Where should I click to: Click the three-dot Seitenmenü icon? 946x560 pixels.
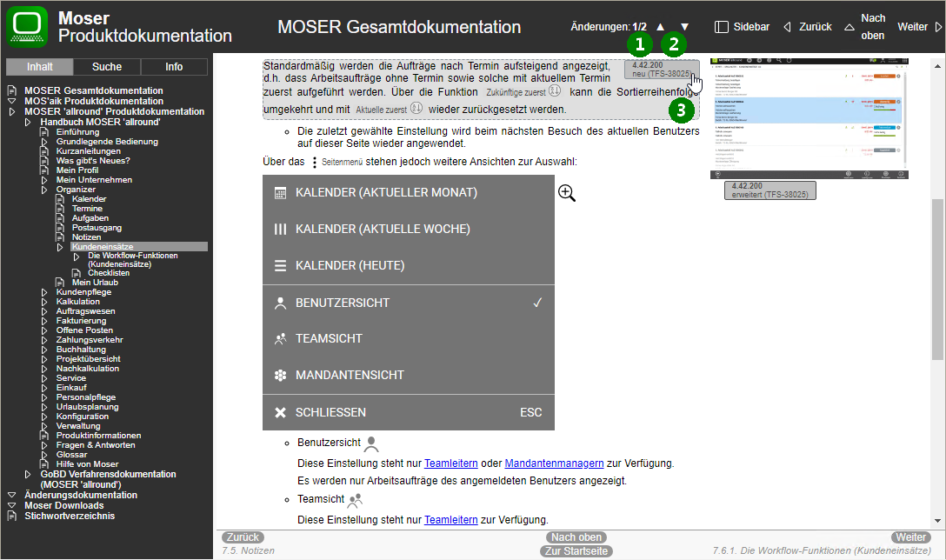(x=315, y=163)
